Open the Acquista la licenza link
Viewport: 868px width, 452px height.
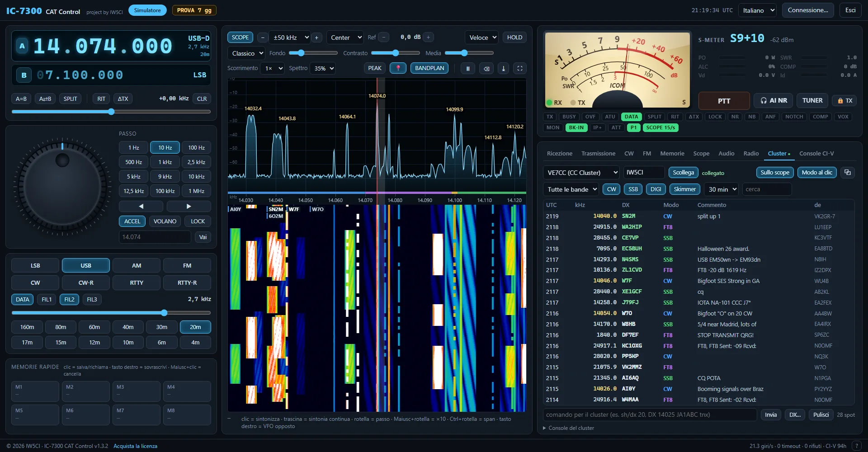[x=135, y=446]
